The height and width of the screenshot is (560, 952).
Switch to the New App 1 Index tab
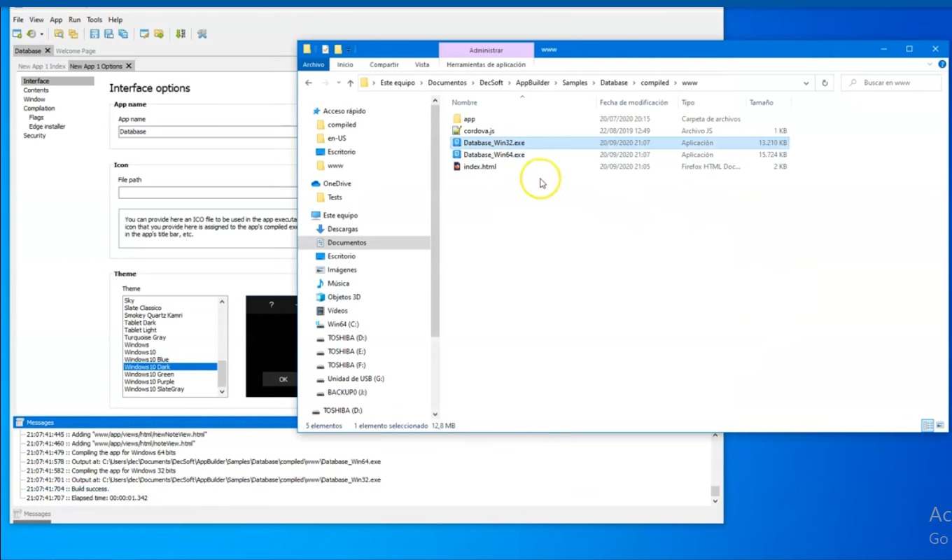41,66
